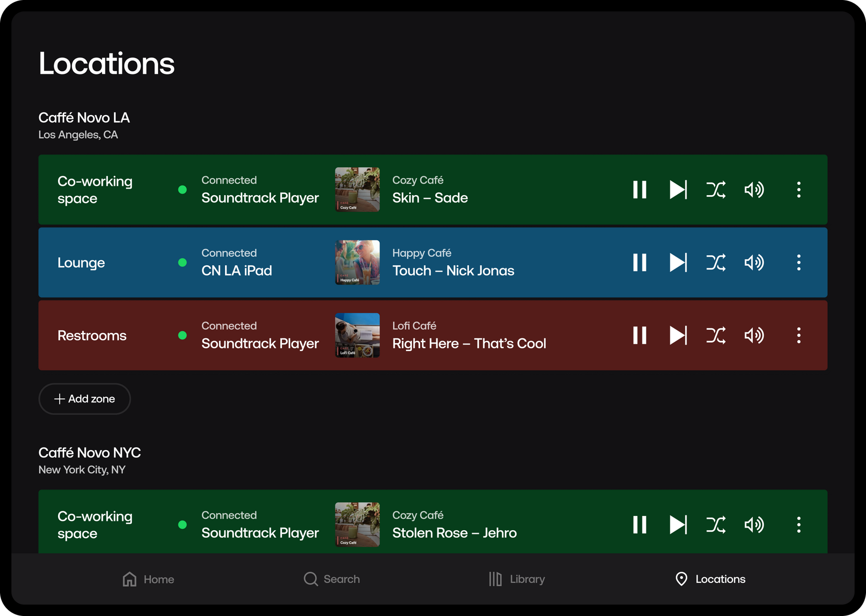This screenshot has height=616, width=866.
Task: Enable shuffle for the Restrooms zone
Action: coord(716,335)
